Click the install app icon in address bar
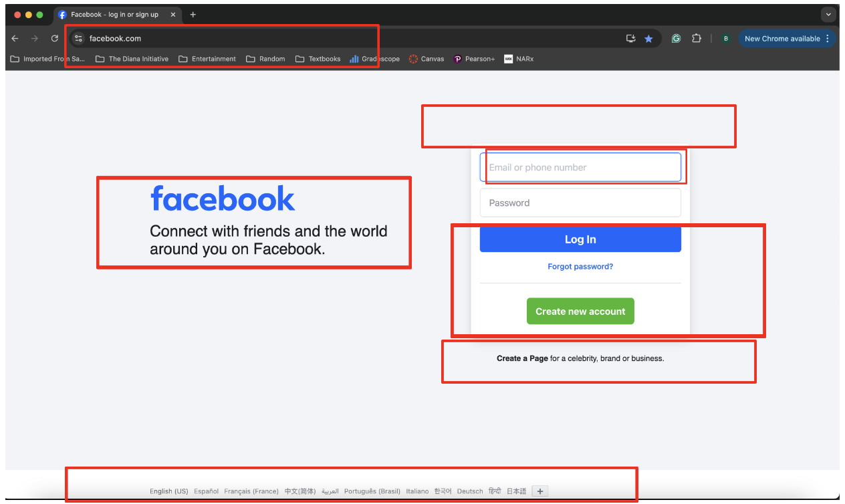845x504 pixels. point(630,39)
